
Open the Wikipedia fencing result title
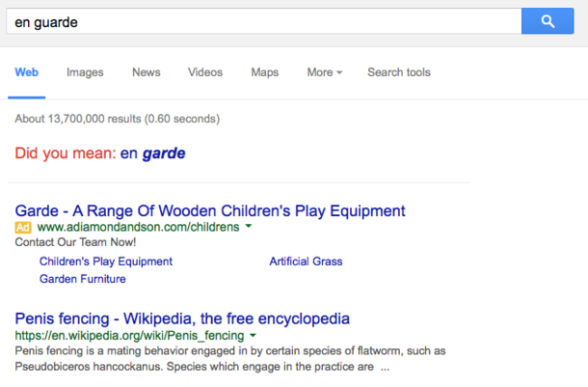point(182,318)
